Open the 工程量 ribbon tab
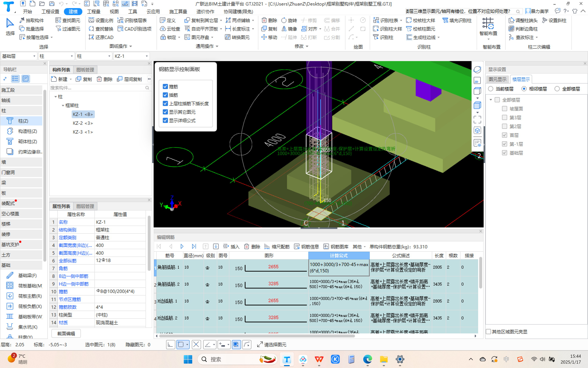Screen dimensions: 588x368 pos(94,11)
